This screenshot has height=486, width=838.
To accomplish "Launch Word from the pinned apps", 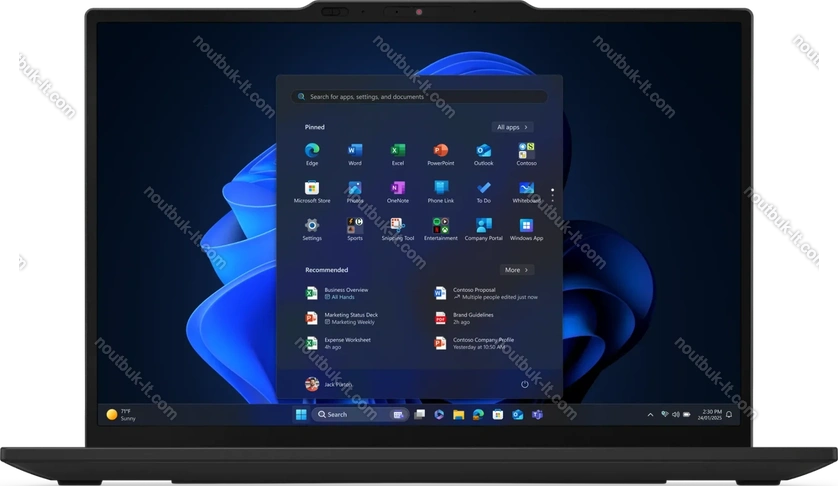I will (x=355, y=151).
